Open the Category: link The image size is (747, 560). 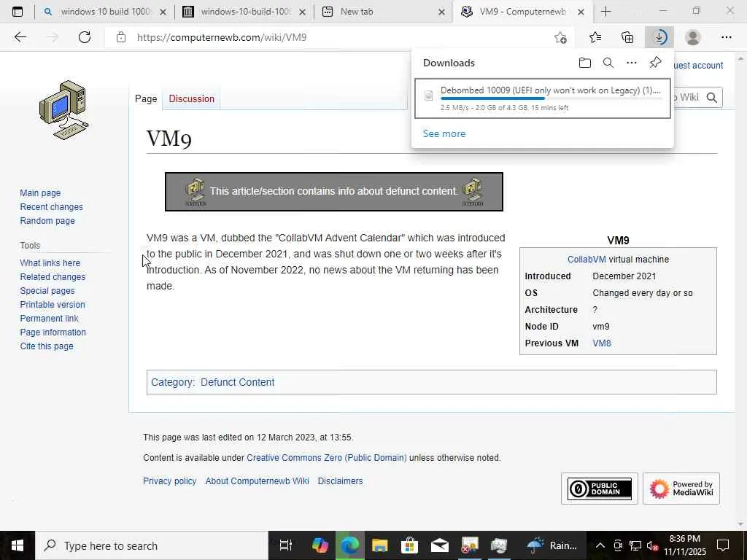coord(172,382)
